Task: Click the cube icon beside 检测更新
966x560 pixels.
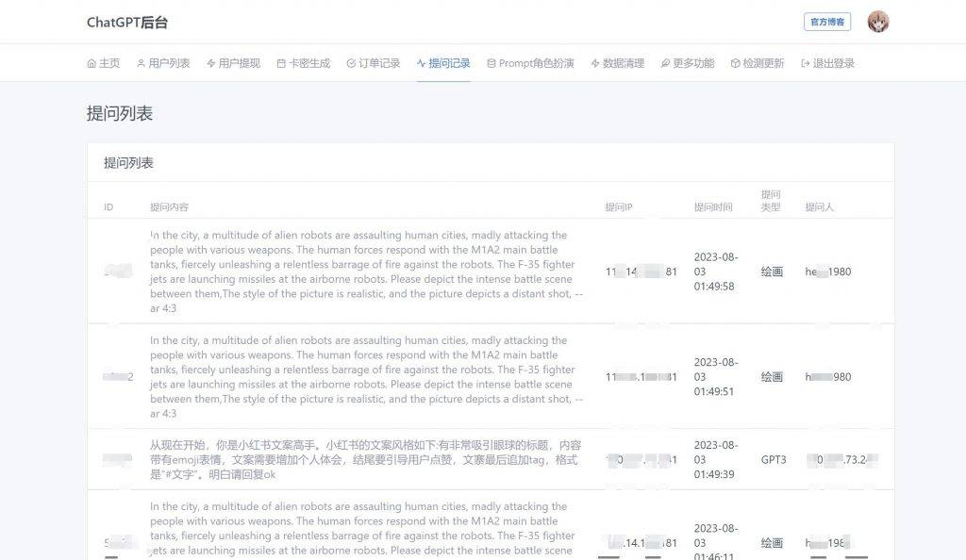Action: [x=735, y=63]
